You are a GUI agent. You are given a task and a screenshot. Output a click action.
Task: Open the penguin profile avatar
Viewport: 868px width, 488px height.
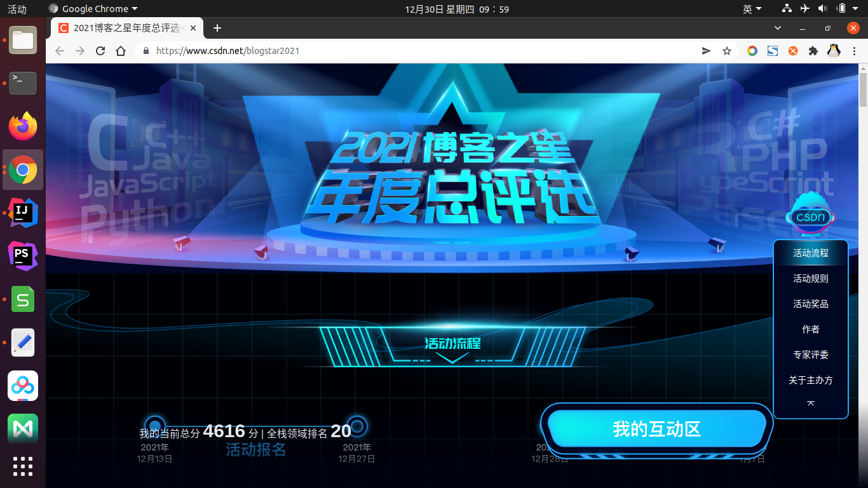834,51
